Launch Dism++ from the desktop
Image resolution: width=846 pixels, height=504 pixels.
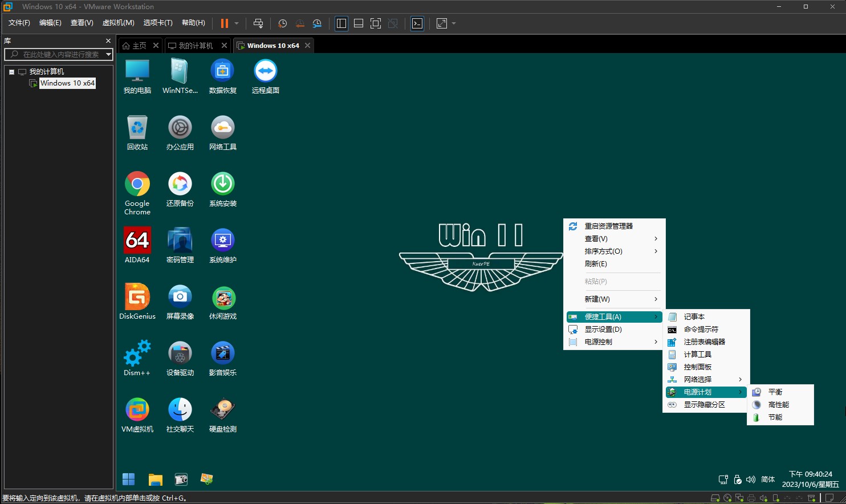pos(137,359)
